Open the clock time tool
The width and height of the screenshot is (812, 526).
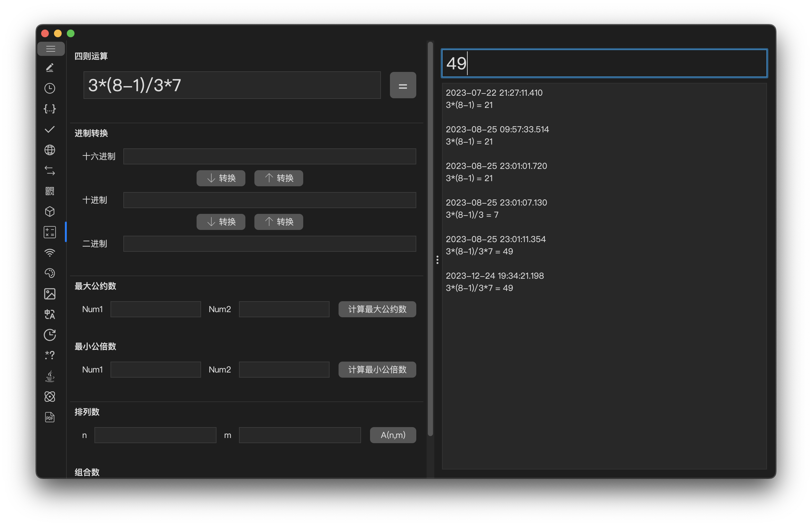[50, 88]
